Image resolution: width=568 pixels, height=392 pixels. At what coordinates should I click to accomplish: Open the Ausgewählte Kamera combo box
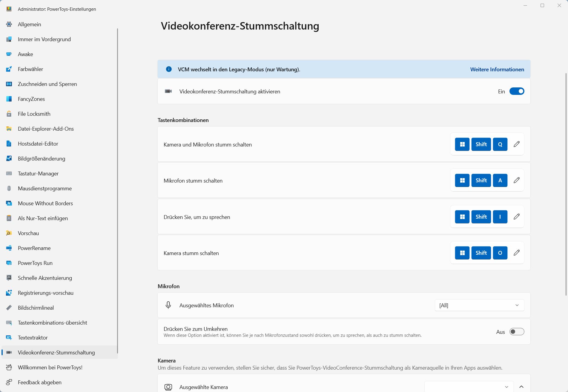(x=469, y=387)
